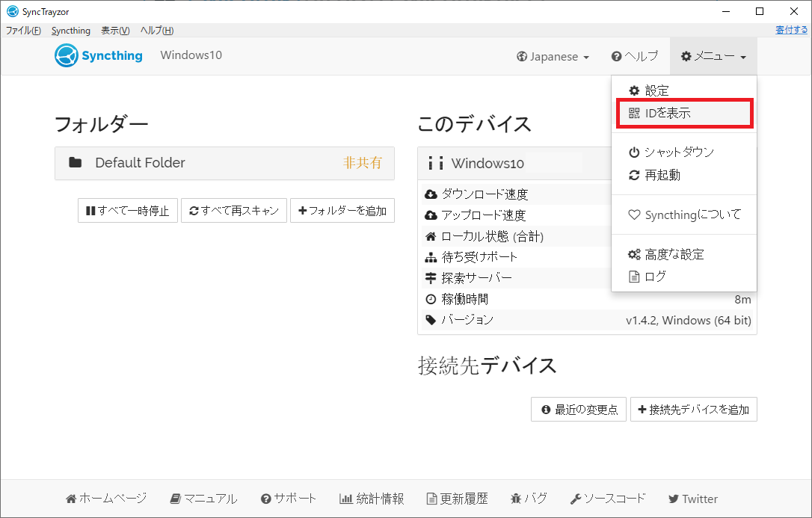Open the ヘルプ(H) menu bar item

pos(157,31)
